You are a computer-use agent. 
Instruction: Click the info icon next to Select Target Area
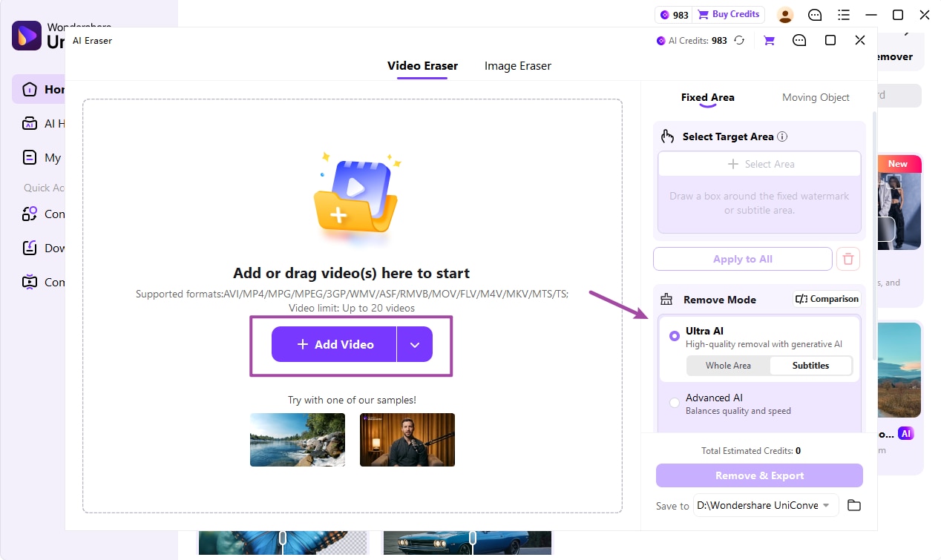782,136
